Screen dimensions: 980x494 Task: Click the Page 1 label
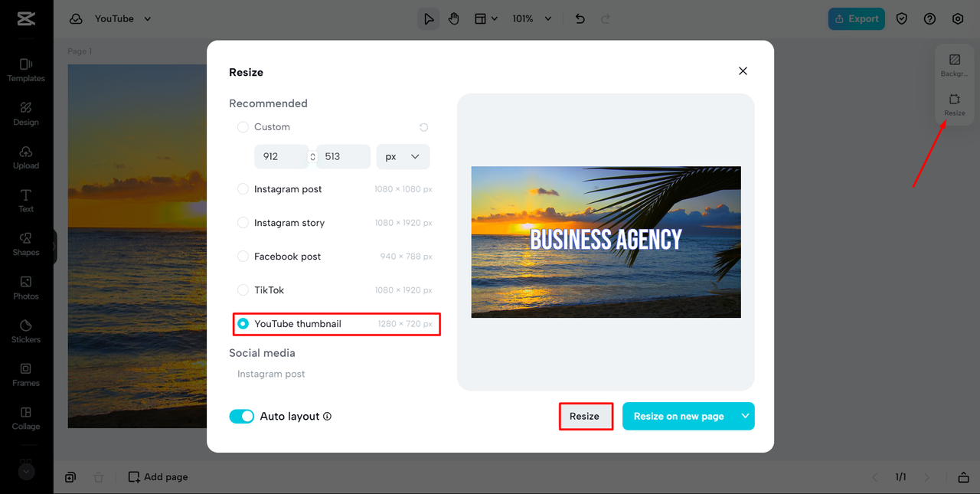(x=80, y=51)
